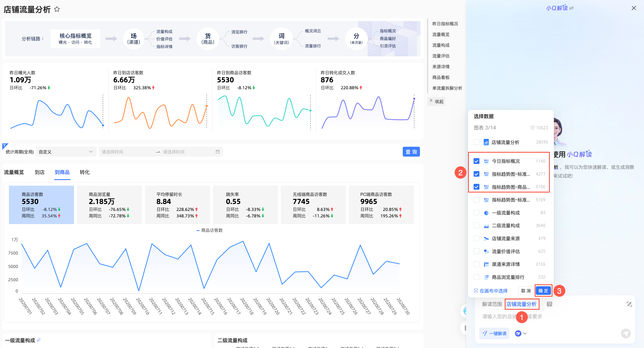Open the 自定义 statistic period dropdown
This screenshot has height=348, width=644.
pos(66,152)
